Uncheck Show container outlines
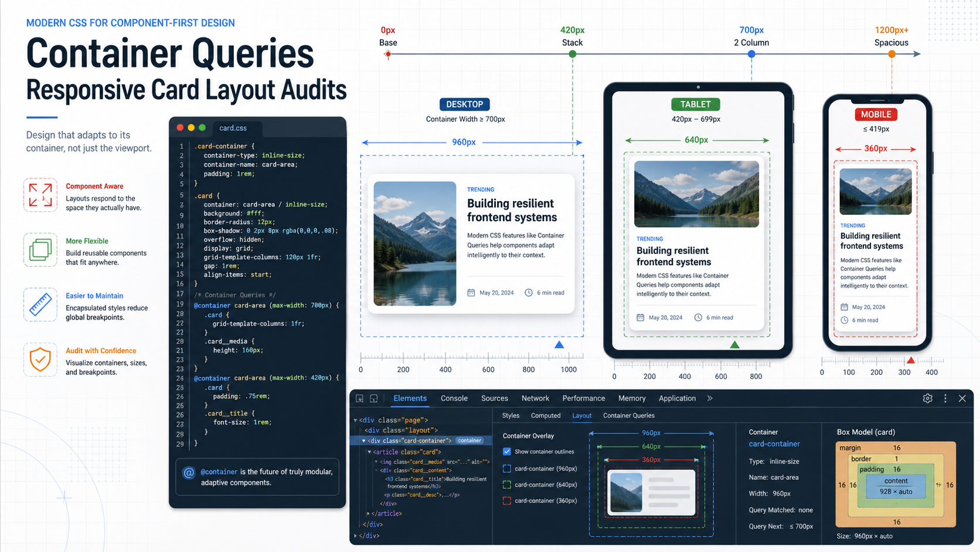This screenshot has width=980, height=552. click(507, 452)
